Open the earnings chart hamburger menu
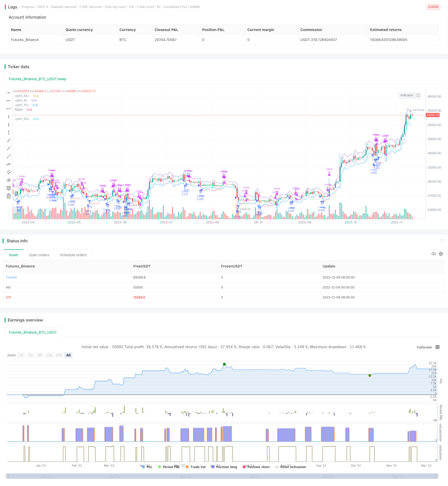The height and width of the screenshot is (486, 448). [x=437, y=347]
